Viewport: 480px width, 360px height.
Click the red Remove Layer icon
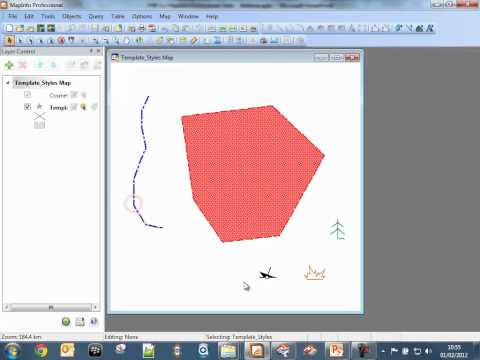click(22, 65)
